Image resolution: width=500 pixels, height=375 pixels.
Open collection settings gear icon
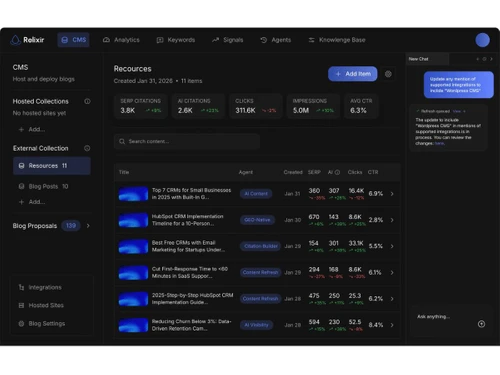(x=388, y=74)
